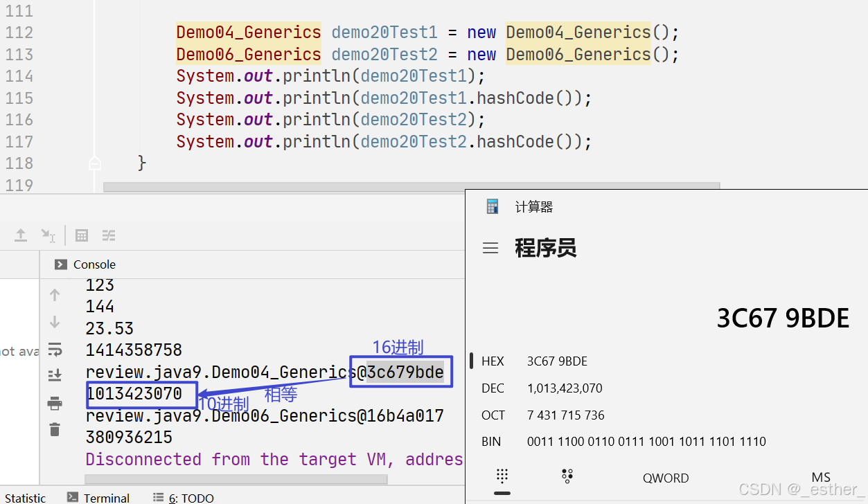Click console output 1013423070

(x=134, y=394)
